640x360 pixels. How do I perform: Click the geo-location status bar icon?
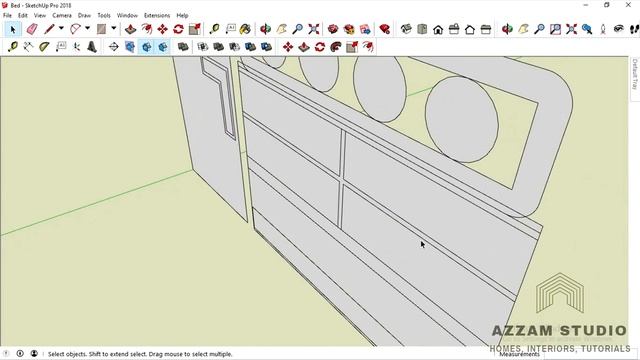pos(6,353)
